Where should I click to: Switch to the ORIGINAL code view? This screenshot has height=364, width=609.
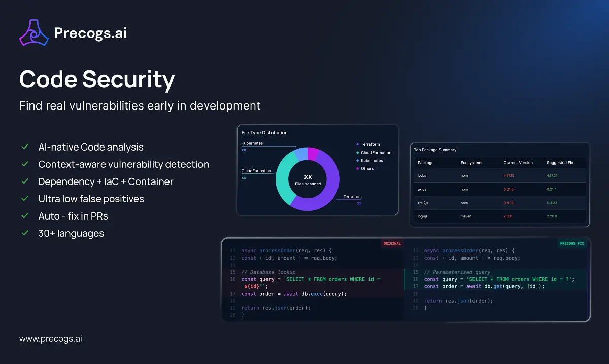coord(391,243)
